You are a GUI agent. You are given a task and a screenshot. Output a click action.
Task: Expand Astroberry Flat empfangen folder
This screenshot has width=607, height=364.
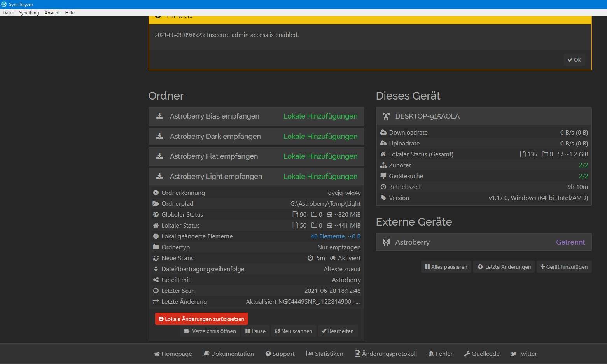pyautogui.click(x=256, y=156)
